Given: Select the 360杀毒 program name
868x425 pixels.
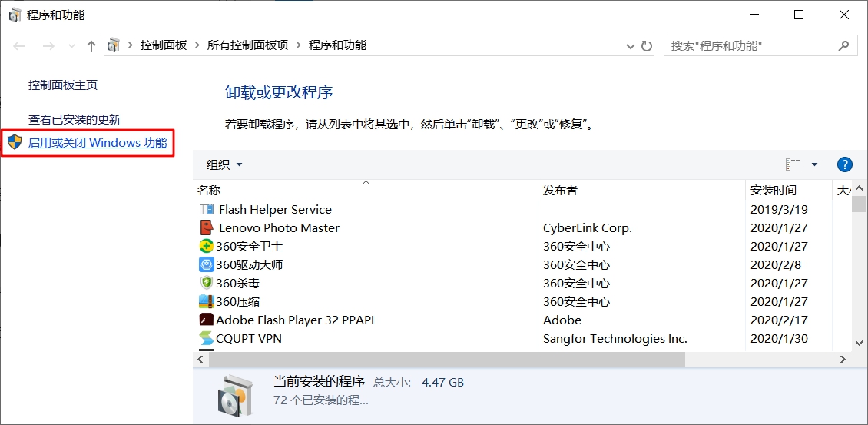Looking at the screenshot, I should point(237,283).
